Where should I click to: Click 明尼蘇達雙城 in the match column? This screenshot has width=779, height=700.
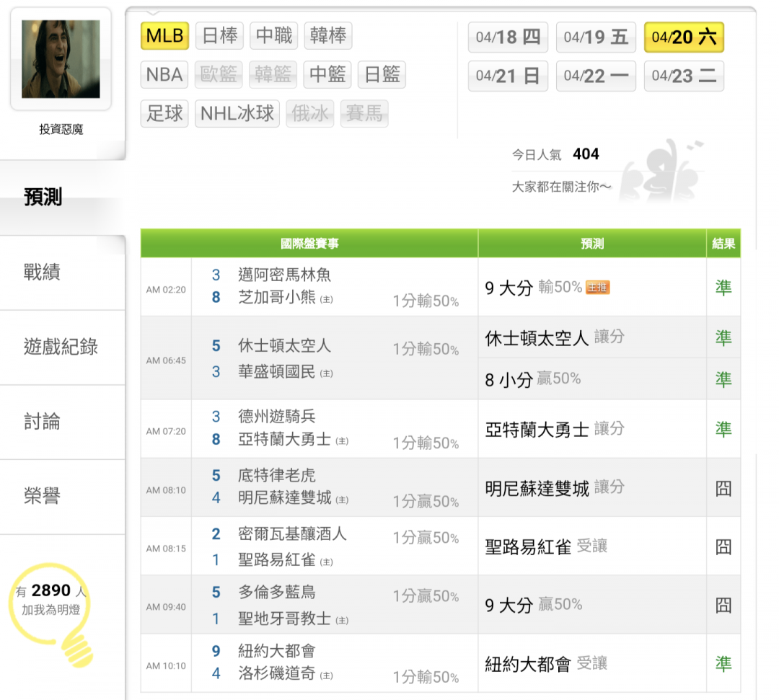(x=284, y=497)
